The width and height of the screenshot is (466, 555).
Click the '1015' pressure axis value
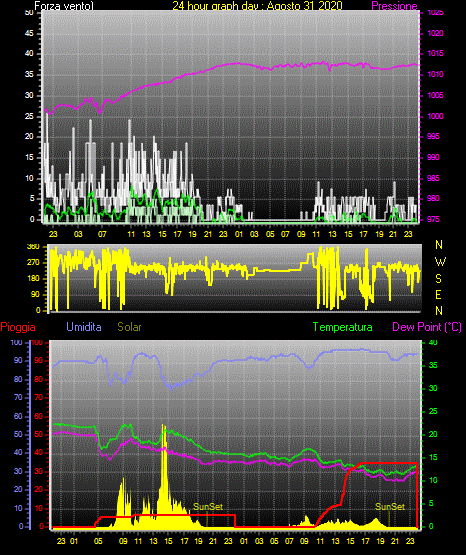[435, 53]
